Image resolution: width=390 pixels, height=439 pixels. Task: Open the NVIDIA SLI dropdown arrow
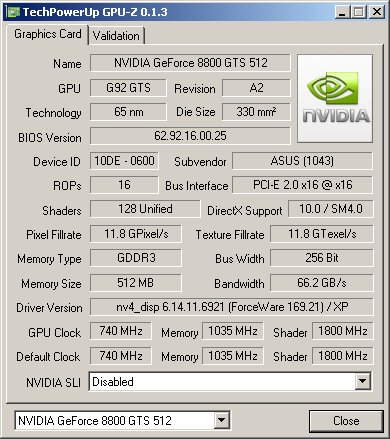point(362,381)
